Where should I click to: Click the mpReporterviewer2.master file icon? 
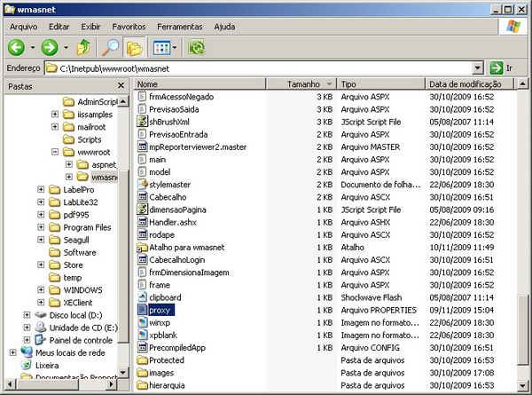[142, 146]
